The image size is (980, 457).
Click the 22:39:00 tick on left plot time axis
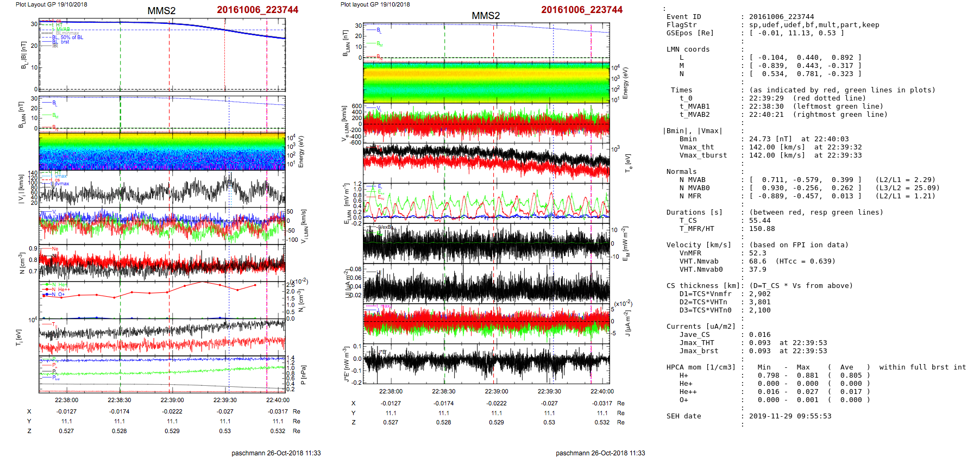click(172, 400)
